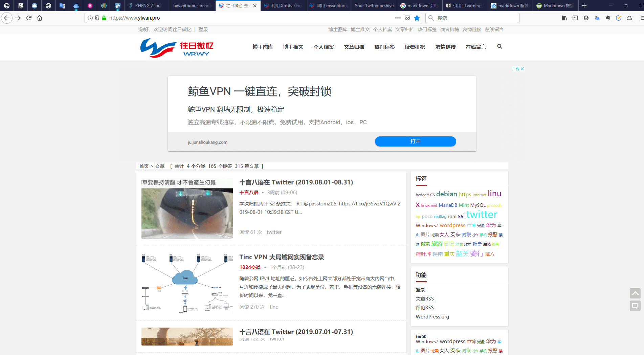Open the translate extension icon
This screenshot has width=644, height=355.
pyautogui.click(x=597, y=18)
